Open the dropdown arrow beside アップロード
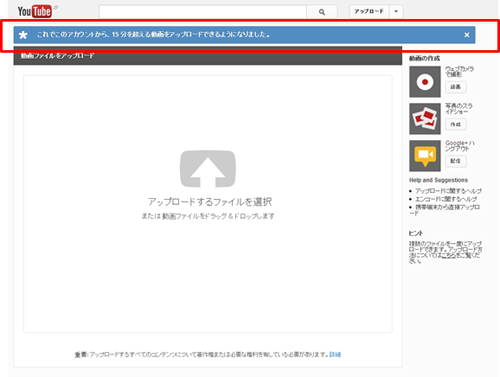 coord(396,11)
